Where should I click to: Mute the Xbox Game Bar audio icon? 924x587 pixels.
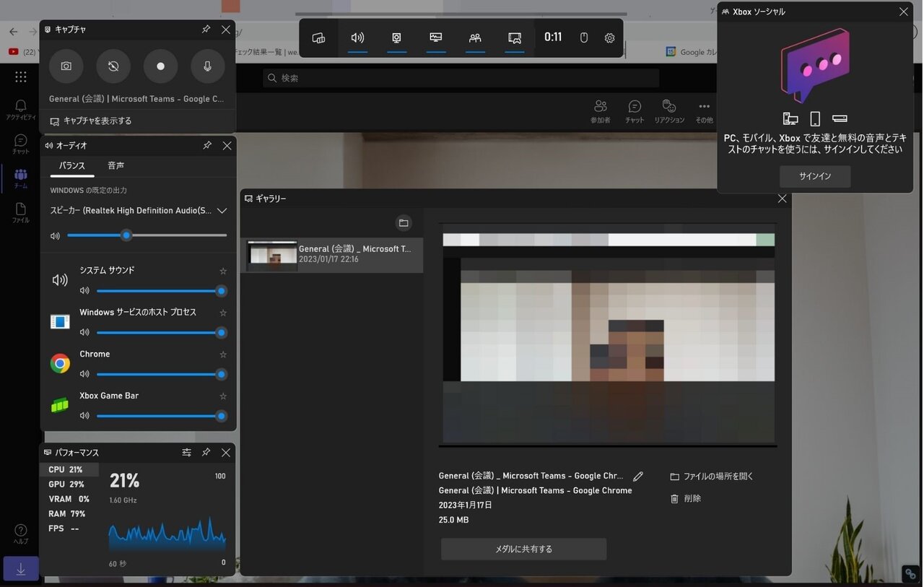pos(84,416)
